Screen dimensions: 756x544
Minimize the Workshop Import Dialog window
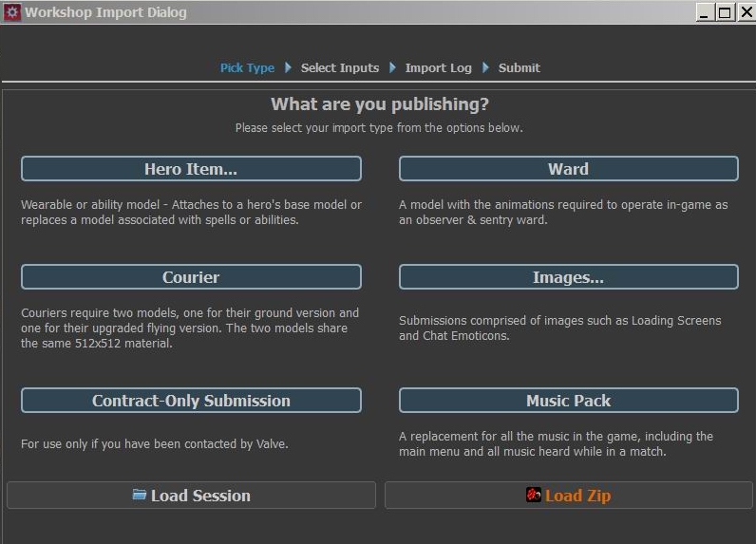pos(705,12)
